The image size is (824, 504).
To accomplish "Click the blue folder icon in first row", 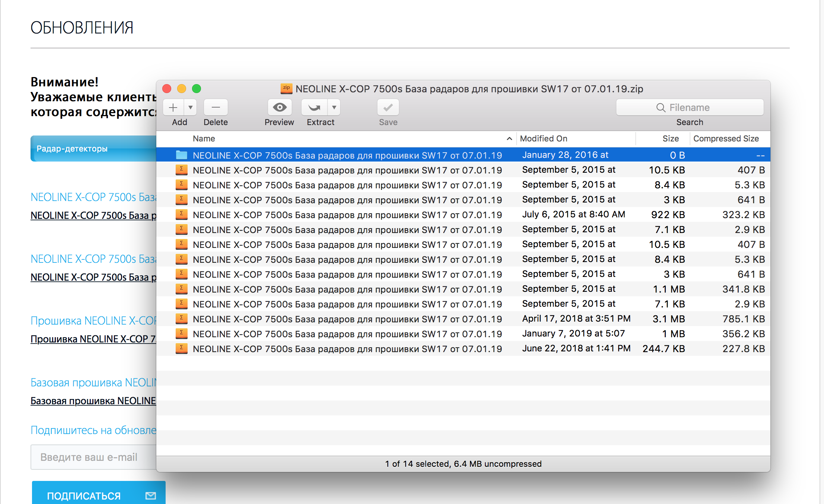I will tap(181, 155).
